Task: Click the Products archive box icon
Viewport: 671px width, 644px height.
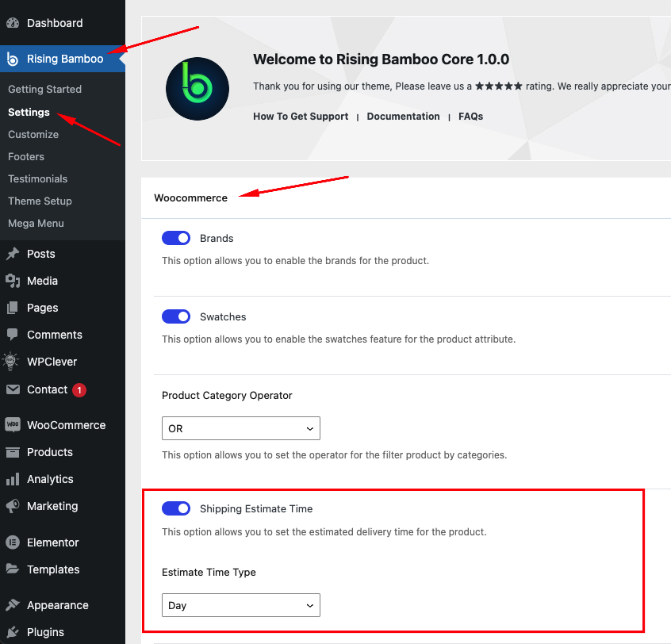Action: point(13,452)
